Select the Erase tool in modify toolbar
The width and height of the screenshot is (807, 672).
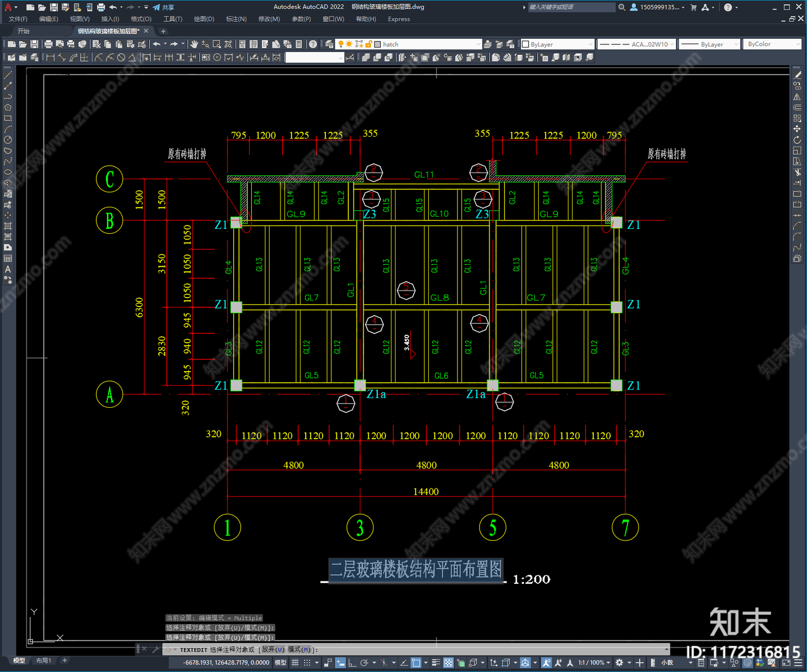click(797, 75)
